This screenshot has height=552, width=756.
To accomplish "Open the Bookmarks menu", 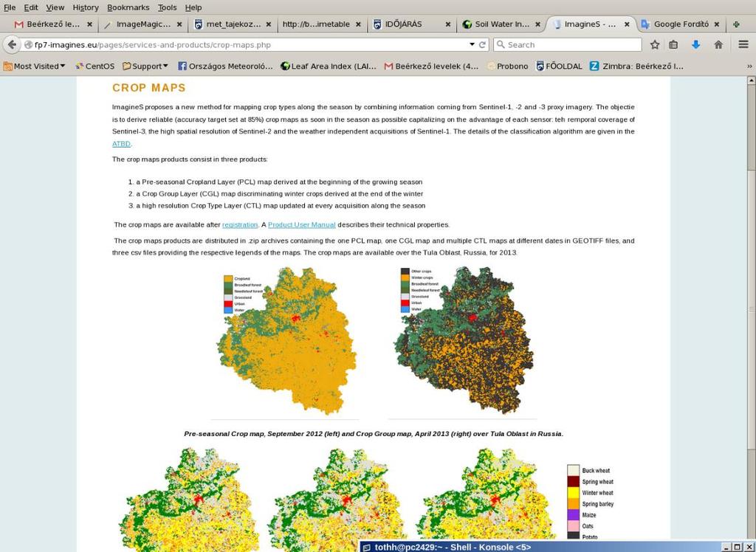I will [128, 7].
